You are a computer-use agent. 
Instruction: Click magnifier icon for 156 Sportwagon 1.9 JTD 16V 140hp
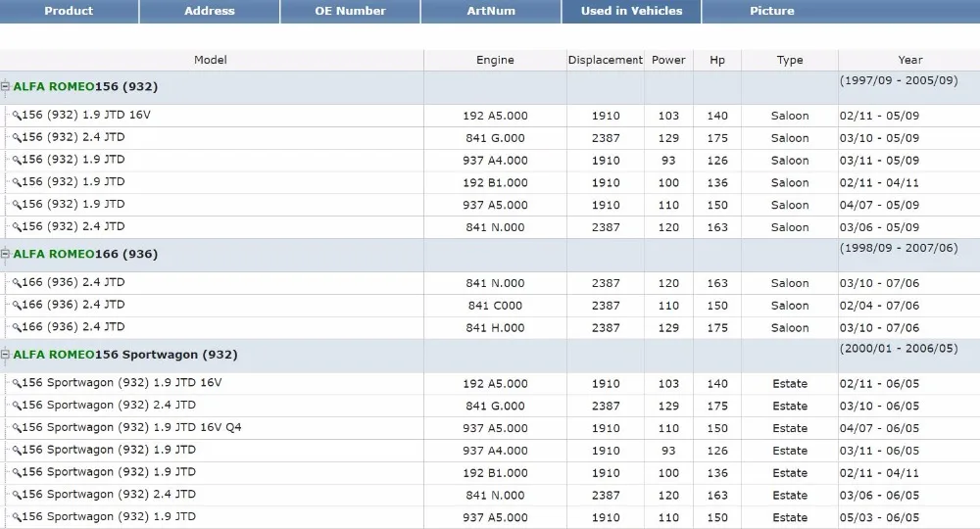(17, 383)
